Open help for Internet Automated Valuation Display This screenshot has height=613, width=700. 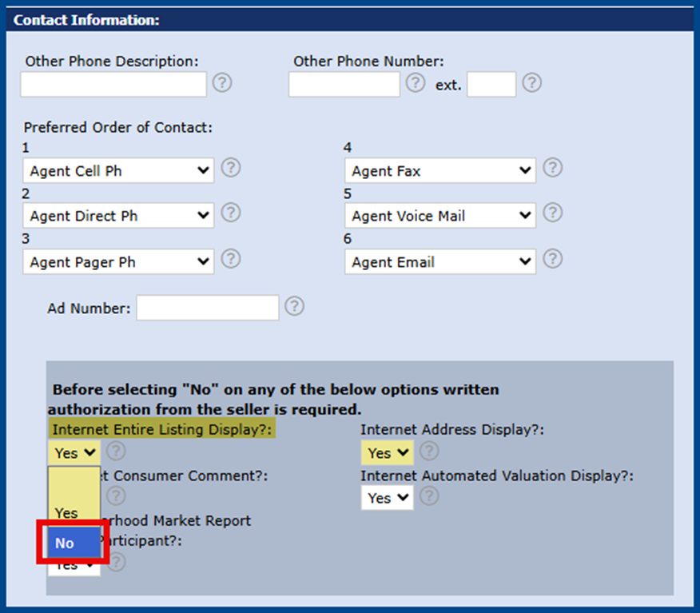(x=429, y=496)
